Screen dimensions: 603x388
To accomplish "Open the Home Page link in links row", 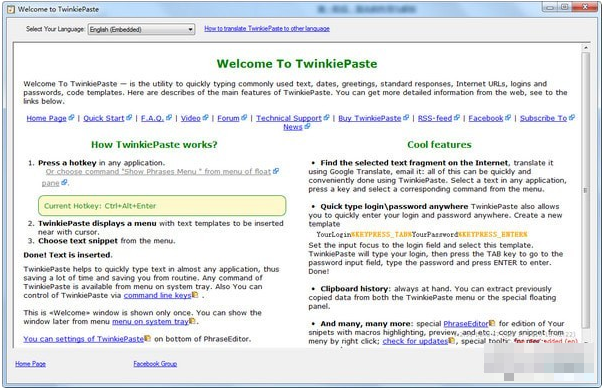I will pos(47,118).
